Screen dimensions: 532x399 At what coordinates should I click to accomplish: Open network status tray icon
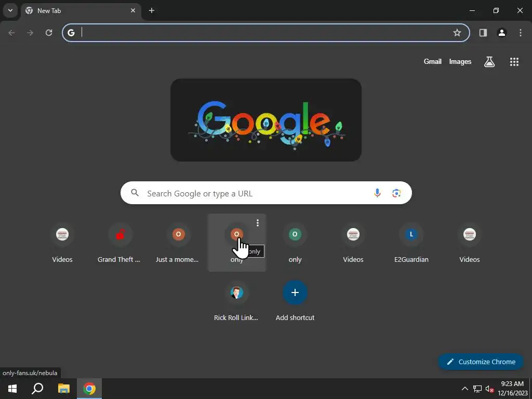click(477, 389)
